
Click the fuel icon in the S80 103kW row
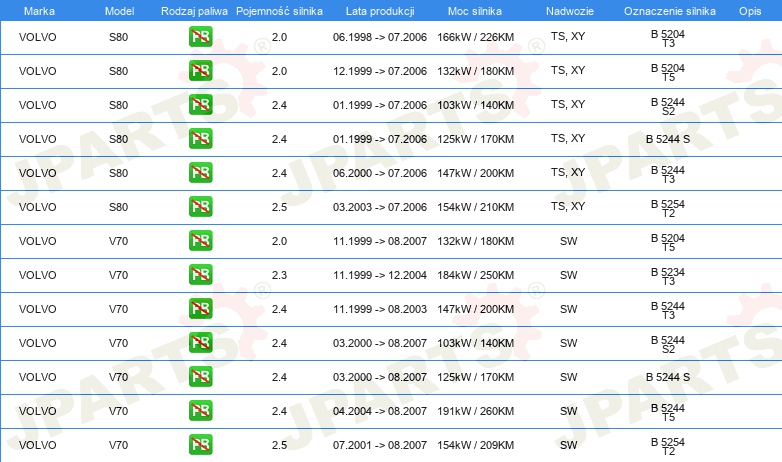200,105
